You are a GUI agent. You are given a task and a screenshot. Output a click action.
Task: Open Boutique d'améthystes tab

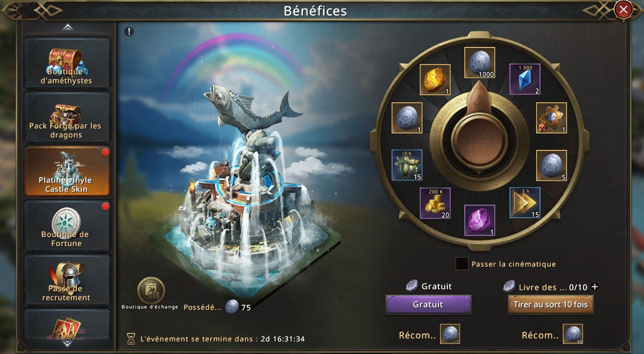[66, 64]
